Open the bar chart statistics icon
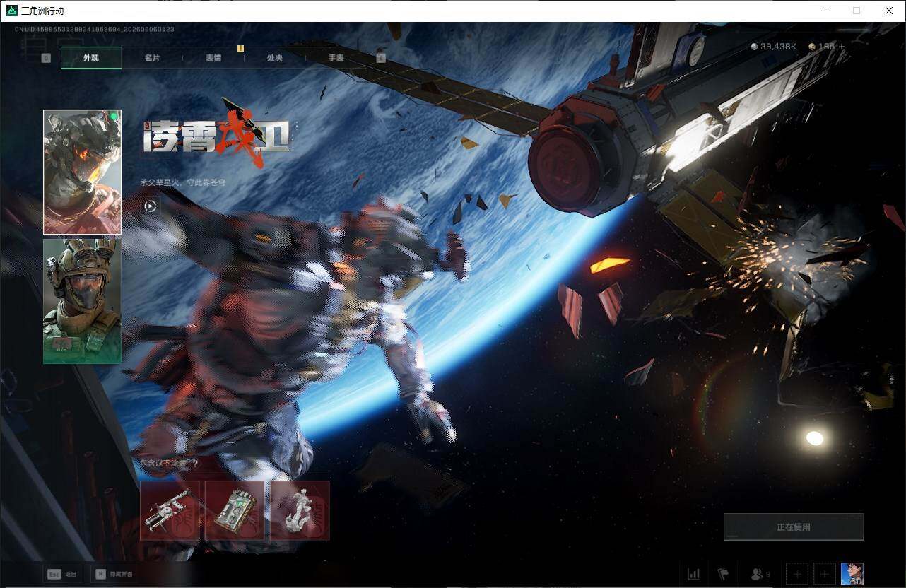The image size is (906, 588). pyautogui.click(x=694, y=575)
